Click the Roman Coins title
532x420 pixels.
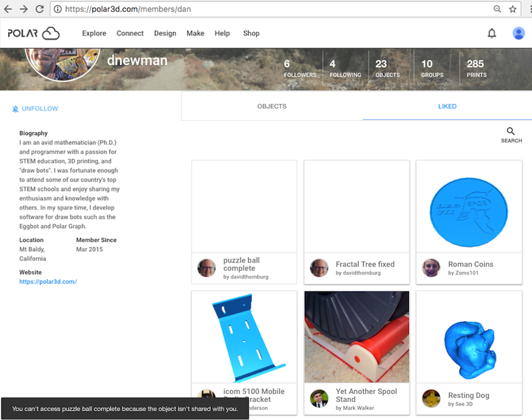coord(471,264)
